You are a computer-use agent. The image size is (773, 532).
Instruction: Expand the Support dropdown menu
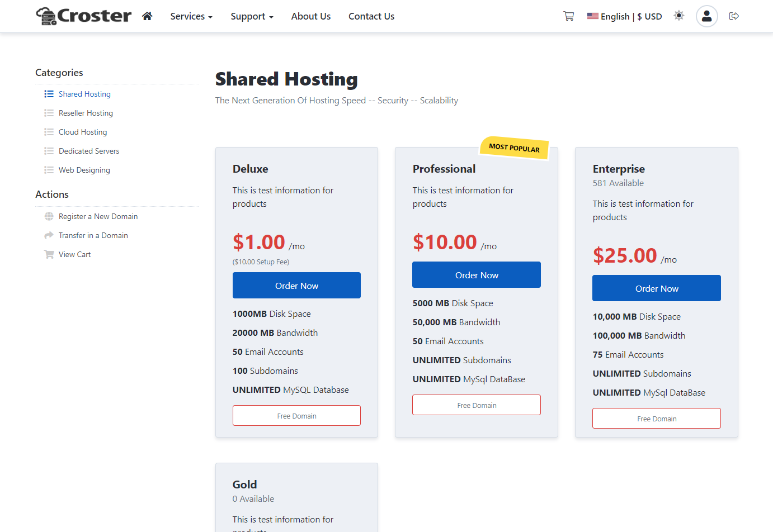click(252, 16)
